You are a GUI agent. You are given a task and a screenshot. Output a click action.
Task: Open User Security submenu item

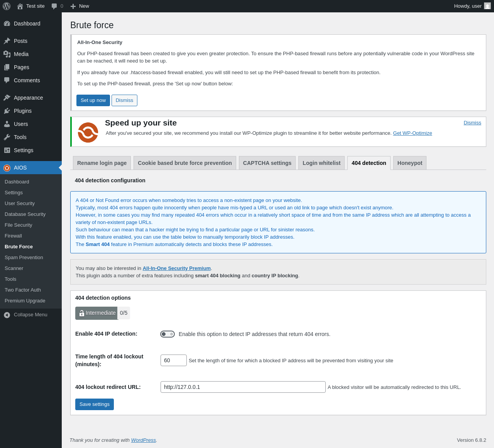(31, 204)
